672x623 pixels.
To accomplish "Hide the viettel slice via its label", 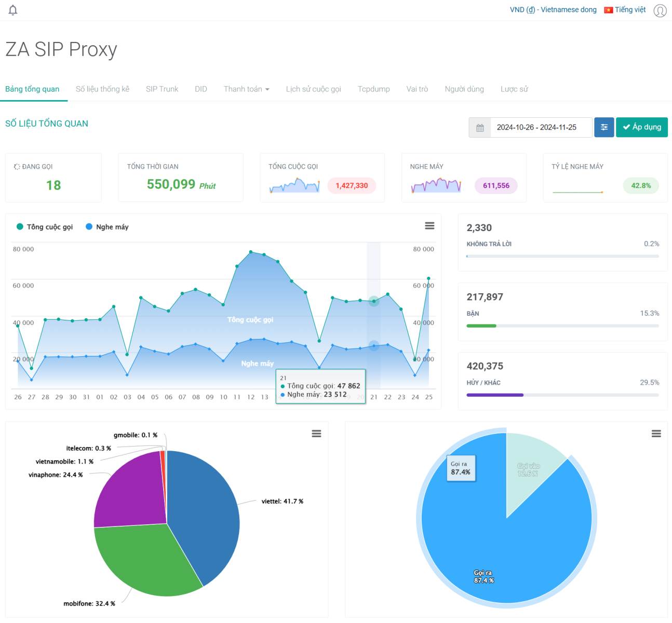I will tap(283, 501).
